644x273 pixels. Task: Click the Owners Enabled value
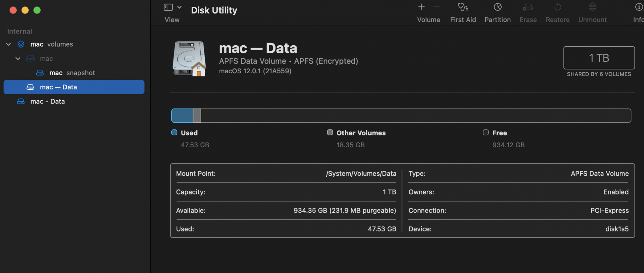pyautogui.click(x=616, y=192)
